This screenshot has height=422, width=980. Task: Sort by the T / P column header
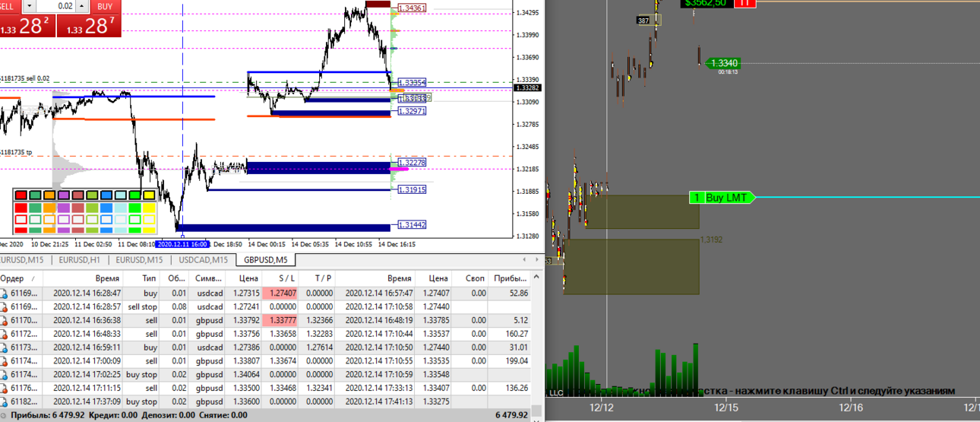[x=315, y=279]
